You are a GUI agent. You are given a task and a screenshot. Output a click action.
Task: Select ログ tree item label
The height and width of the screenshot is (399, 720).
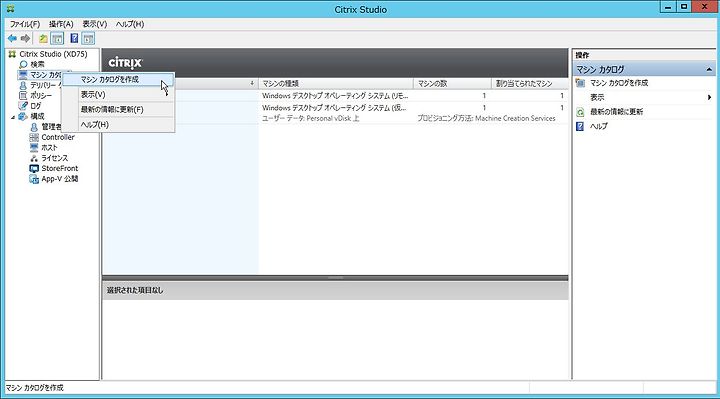click(x=35, y=106)
